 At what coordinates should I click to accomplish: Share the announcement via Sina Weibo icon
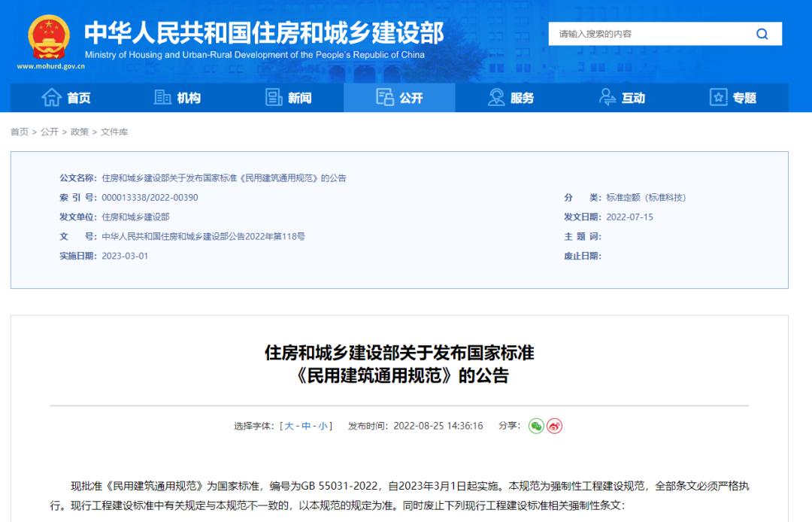(x=553, y=425)
